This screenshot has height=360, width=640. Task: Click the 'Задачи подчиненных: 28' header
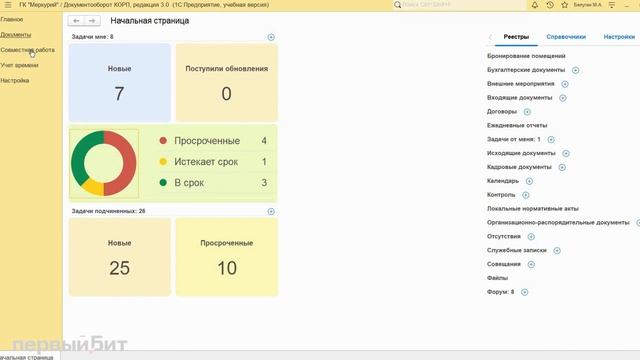[x=109, y=211]
